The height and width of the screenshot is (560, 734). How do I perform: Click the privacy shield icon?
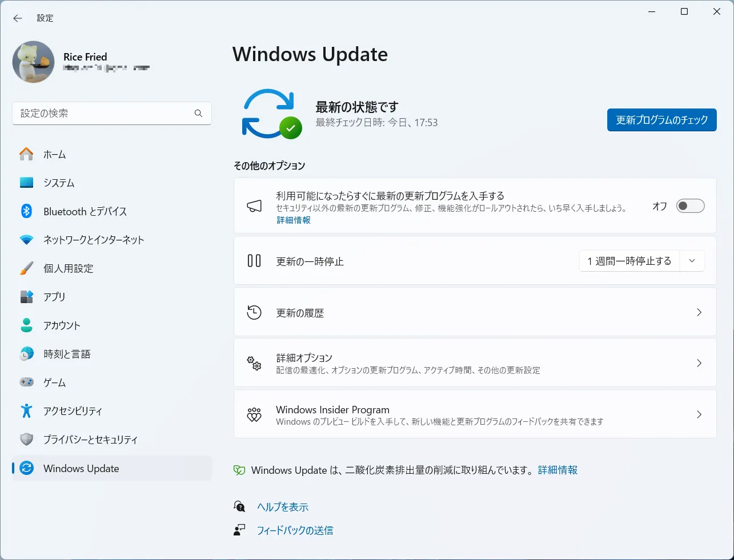[26, 440]
